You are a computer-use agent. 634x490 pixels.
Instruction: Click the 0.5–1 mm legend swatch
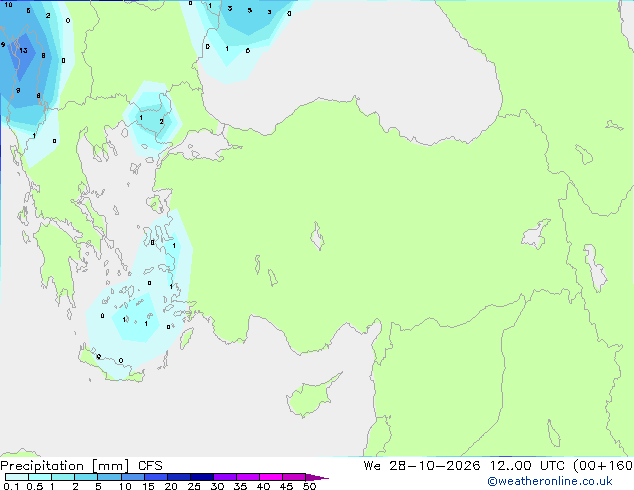point(40,477)
